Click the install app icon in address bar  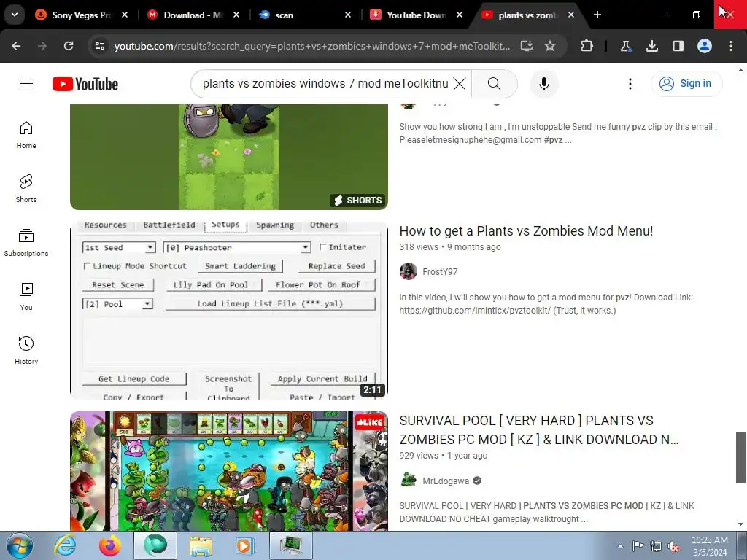click(x=527, y=46)
